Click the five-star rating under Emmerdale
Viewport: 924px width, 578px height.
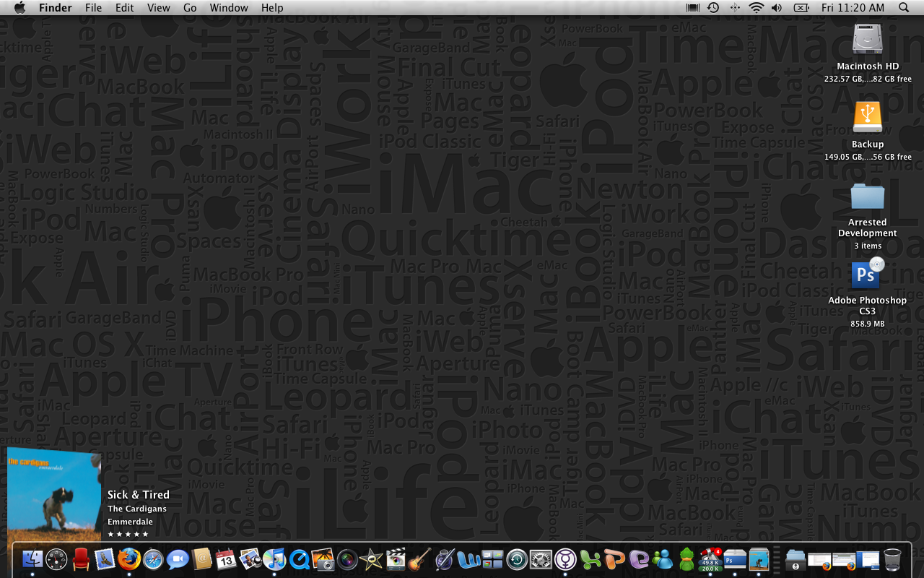[128, 534]
